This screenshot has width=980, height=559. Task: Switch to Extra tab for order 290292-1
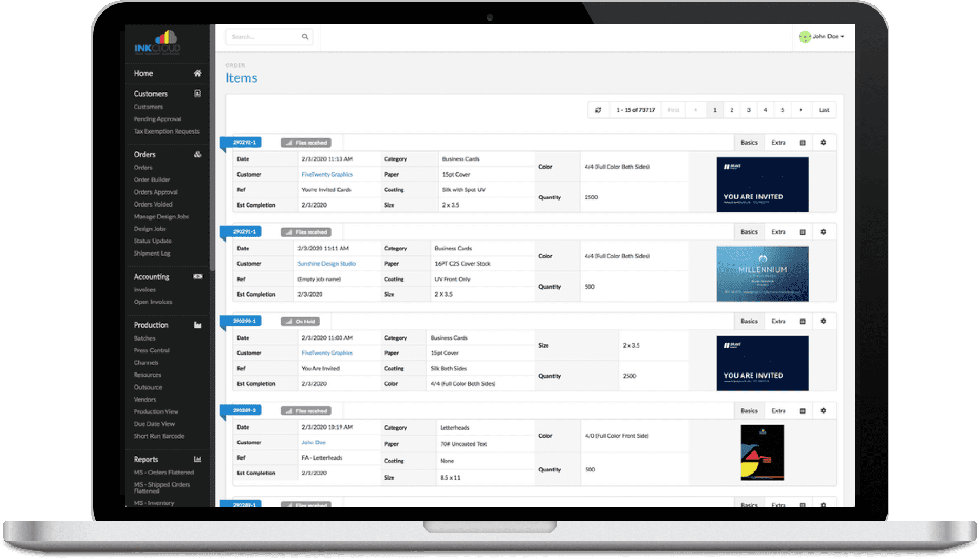click(x=778, y=143)
